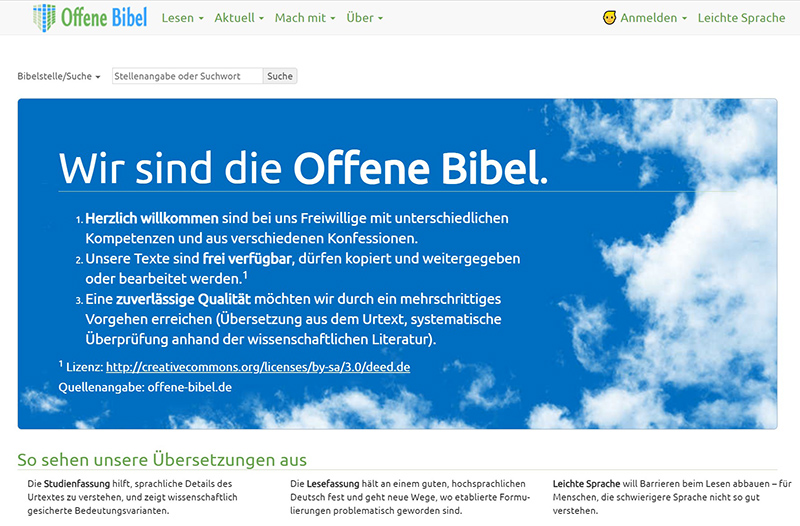The height and width of the screenshot is (526, 800).
Task: Click 'So sehen unsere Übersetzungen aus' heading
Action: pyautogui.click(x=162, y=460)
